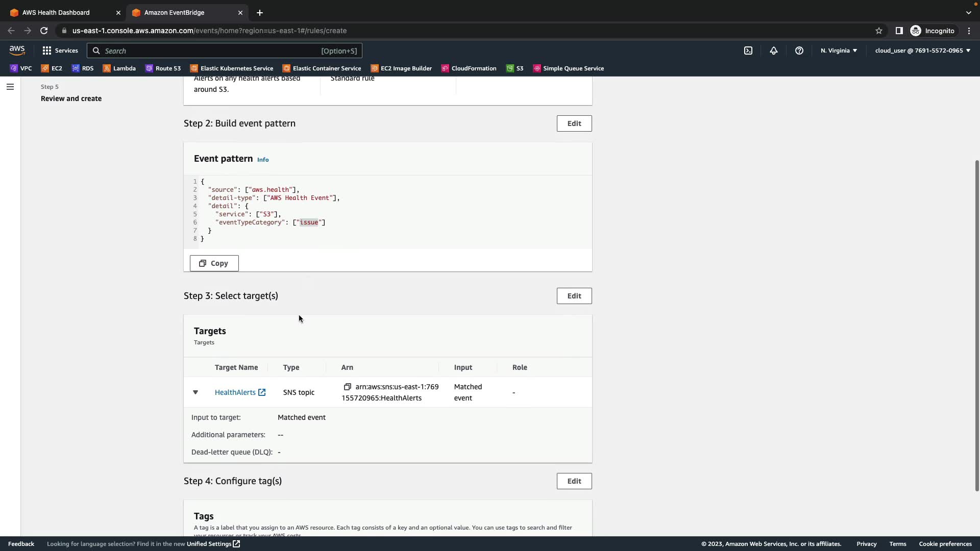Click the Event pattern Info link
The width and height of the screenshot is (980, 551).
tap(263, 160)
